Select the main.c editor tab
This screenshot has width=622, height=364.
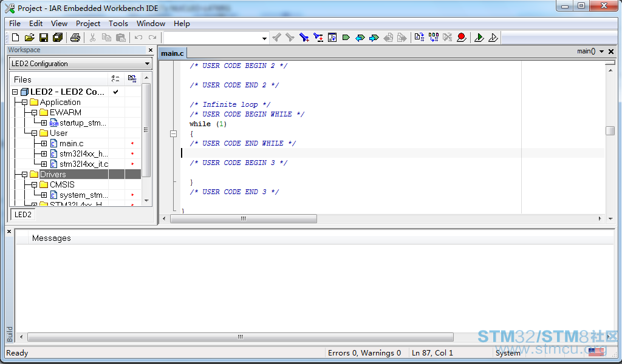[173, 53]
